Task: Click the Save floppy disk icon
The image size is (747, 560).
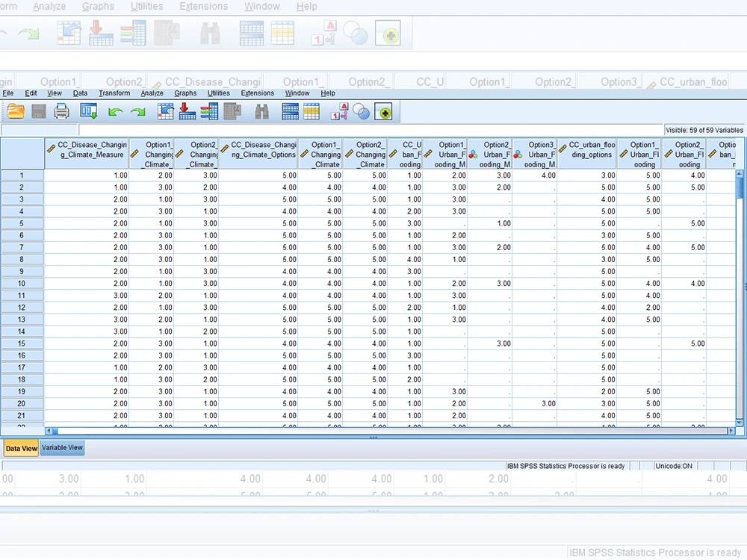Action: tap(39, 112)
